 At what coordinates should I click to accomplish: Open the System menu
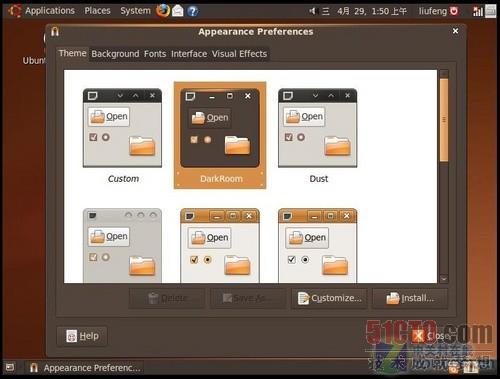pos(135,11)
